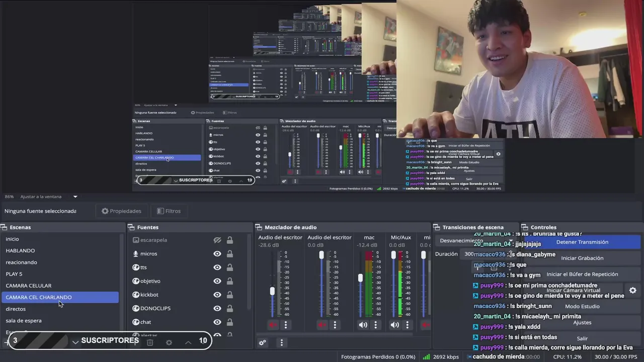
Task: Click the Escenas panel dock icon
Action: point(4,227)
